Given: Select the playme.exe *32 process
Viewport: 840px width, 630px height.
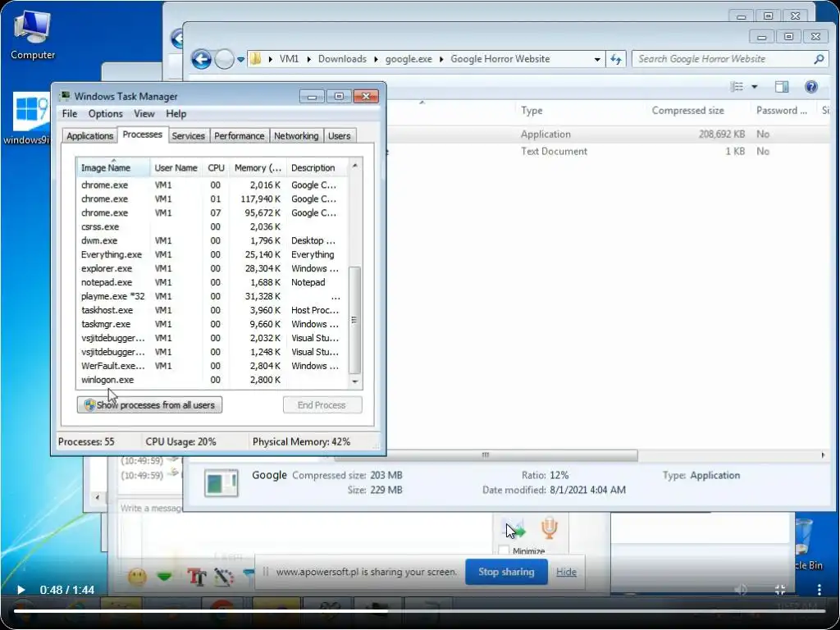Looking at the screenshot, I should (212, 296).
